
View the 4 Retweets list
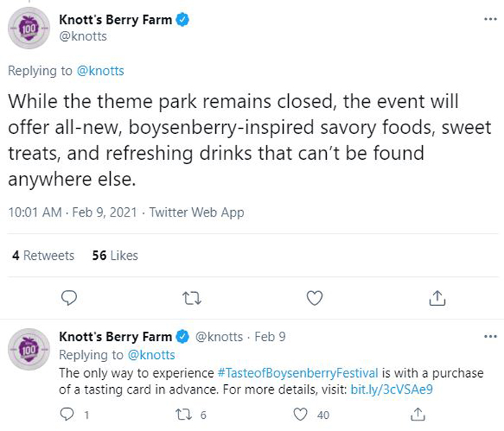43,255
